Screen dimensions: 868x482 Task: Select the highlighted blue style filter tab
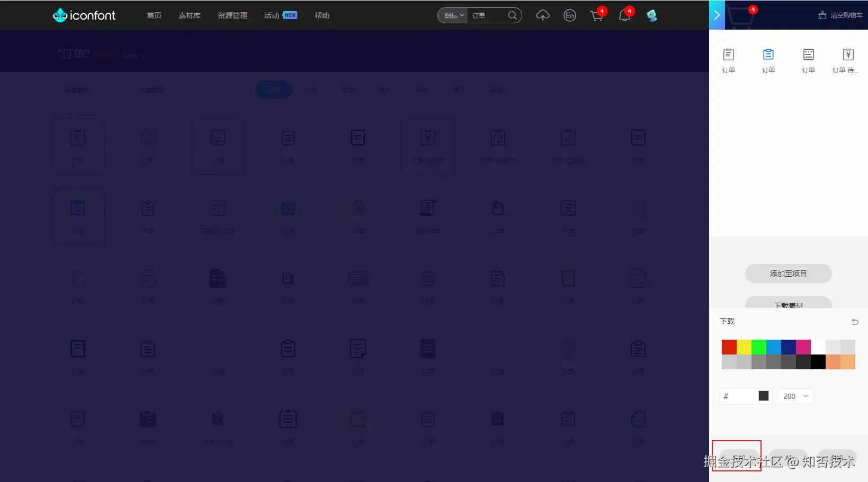point(274,90)
